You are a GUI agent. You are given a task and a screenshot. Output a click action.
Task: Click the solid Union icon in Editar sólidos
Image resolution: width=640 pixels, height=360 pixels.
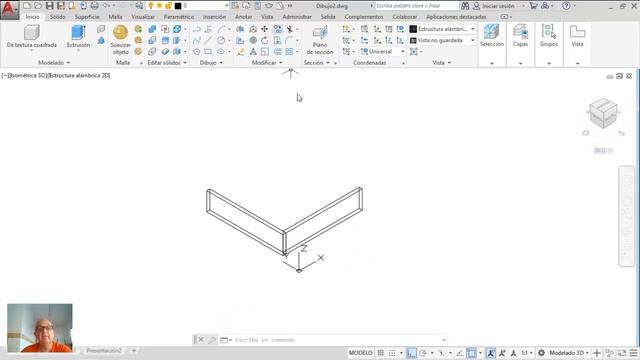(x=152, y=29)
